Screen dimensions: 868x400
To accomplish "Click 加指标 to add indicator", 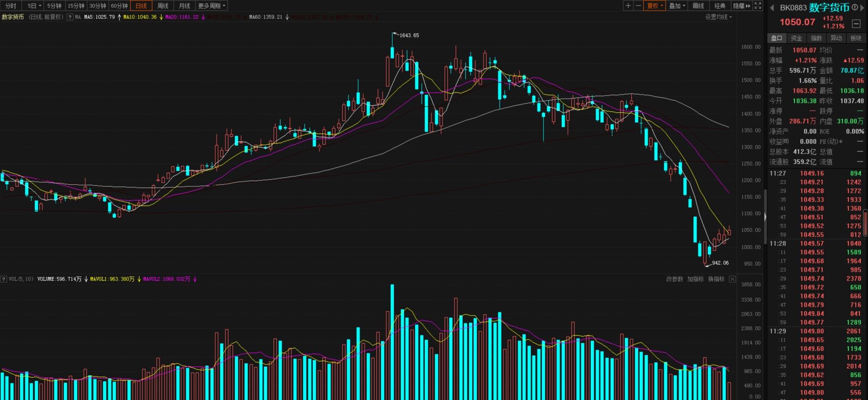I will click(x=695, y=279).
